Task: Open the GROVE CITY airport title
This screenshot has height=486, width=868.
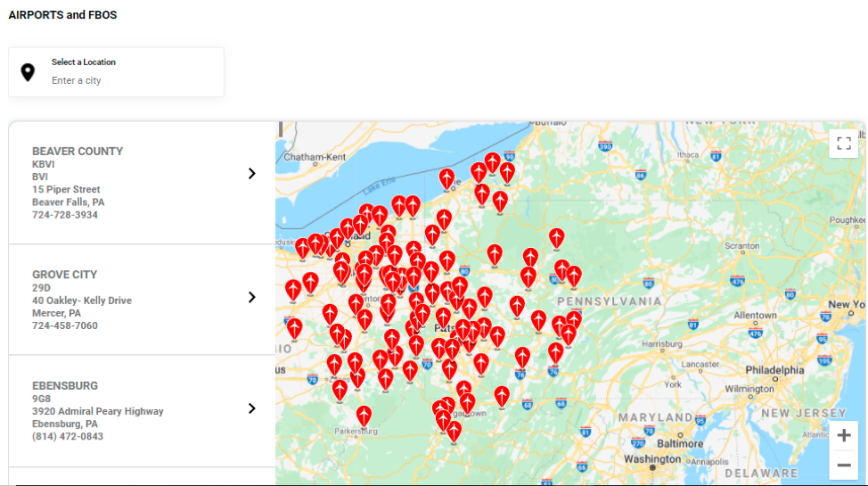Action: coord(64,275)
